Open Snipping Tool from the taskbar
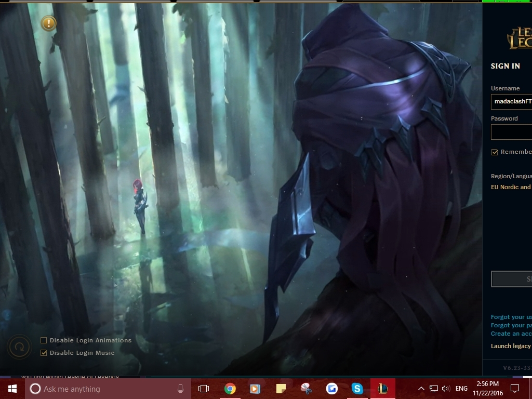This screenshot has height=399, width=532. pyautogui.click(x=306, y=389)
